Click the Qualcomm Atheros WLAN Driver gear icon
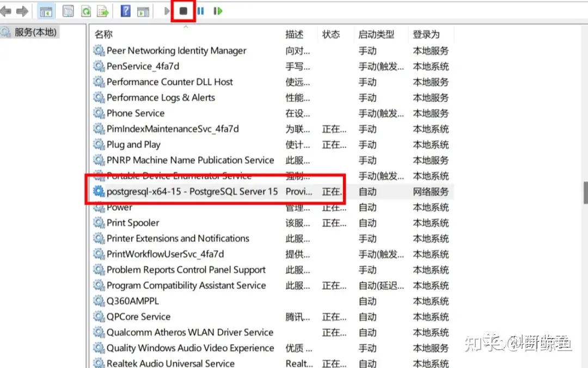 coord(99,333)
